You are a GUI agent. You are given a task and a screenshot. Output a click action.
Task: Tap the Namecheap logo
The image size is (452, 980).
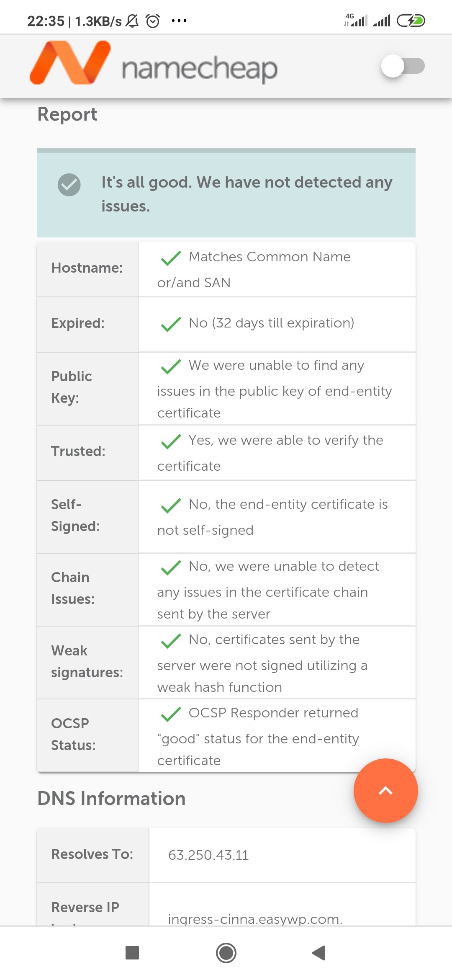[x=153, y=64]
